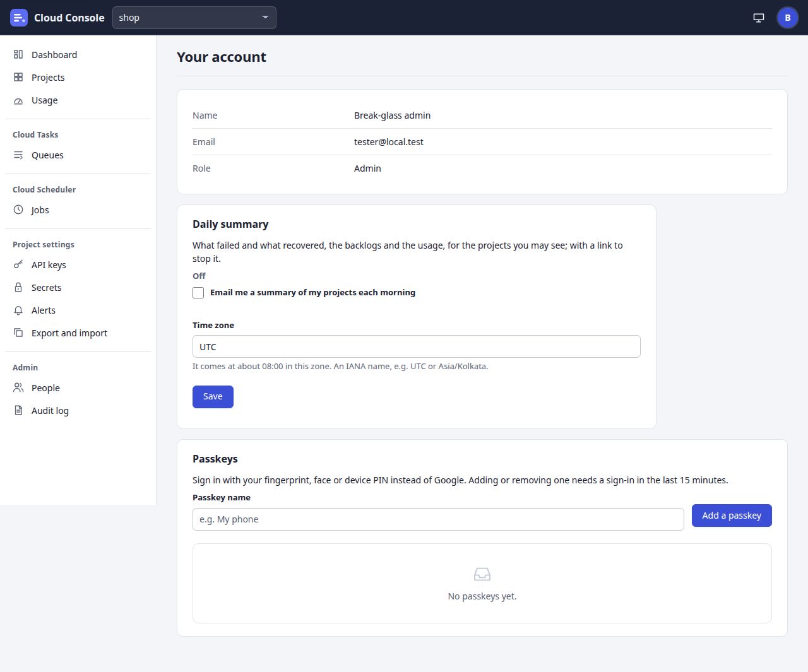Click the Admin role value
This screenshot has width=808, height=672.
(x=367, y=168)
